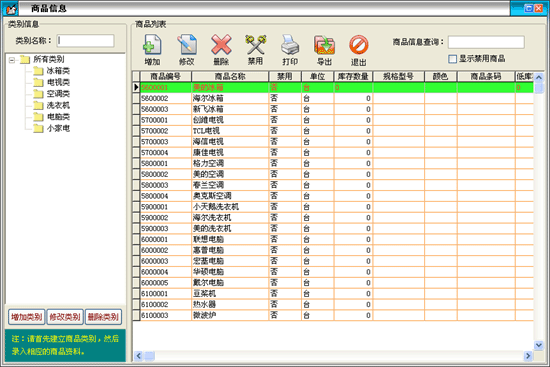Image resolution: width=550 pixels, height=367 pixels.
Task: Select the 洗衣机 folder icon
Action: coord(38,105)
